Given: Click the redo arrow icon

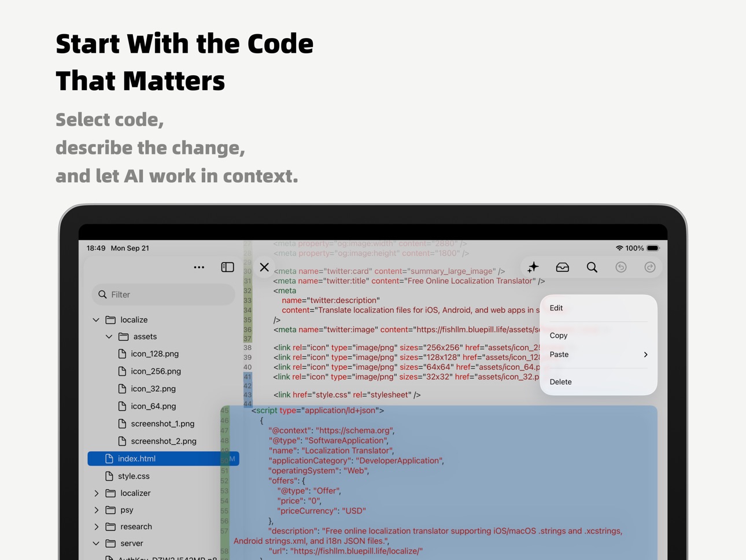Looking at the screenshot, I should pos(650,267).
